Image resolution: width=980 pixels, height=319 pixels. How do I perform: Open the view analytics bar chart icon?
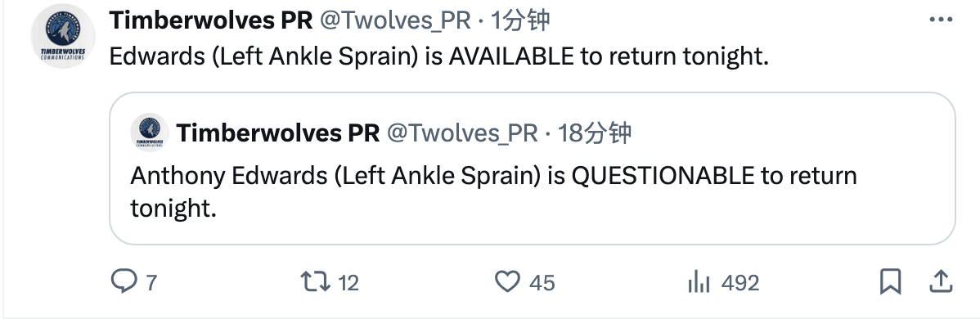tap(699, 283)
